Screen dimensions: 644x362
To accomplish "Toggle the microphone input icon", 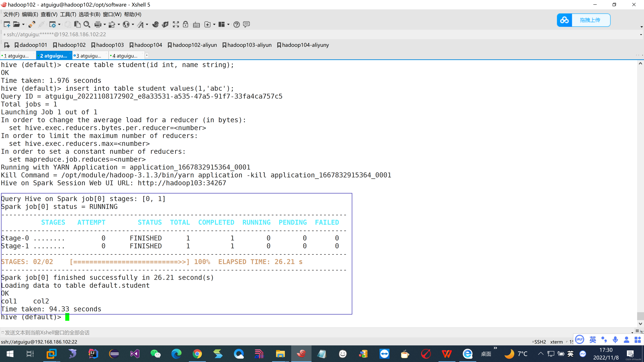I will pos(615,340).
